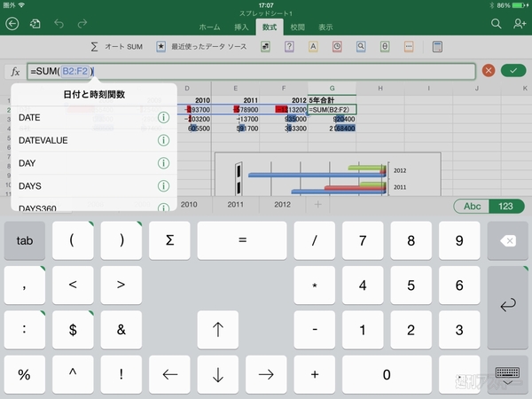Open the file menu icon
Image resolution: width=532 pixels, height=399 pixels.
[x=35, y=24]
